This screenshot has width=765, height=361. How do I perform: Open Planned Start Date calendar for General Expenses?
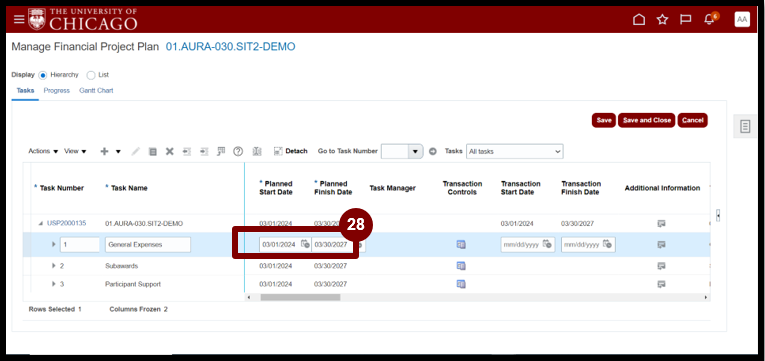[305, 244]
